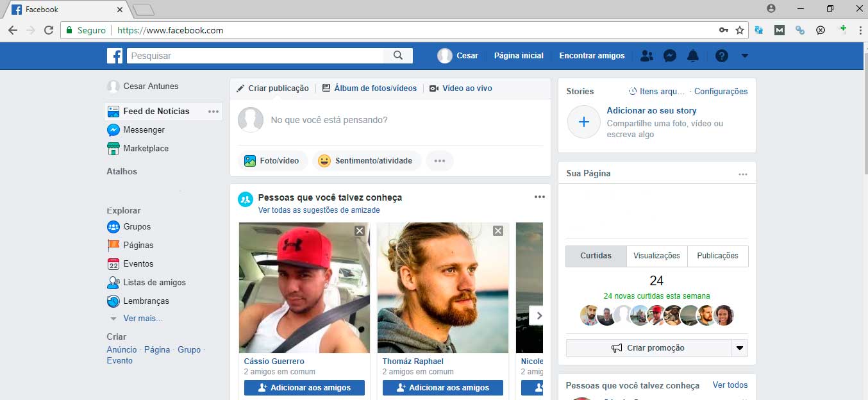Focus the Pesquisar search field
The image size is (868, 400).
coord(255,56)
